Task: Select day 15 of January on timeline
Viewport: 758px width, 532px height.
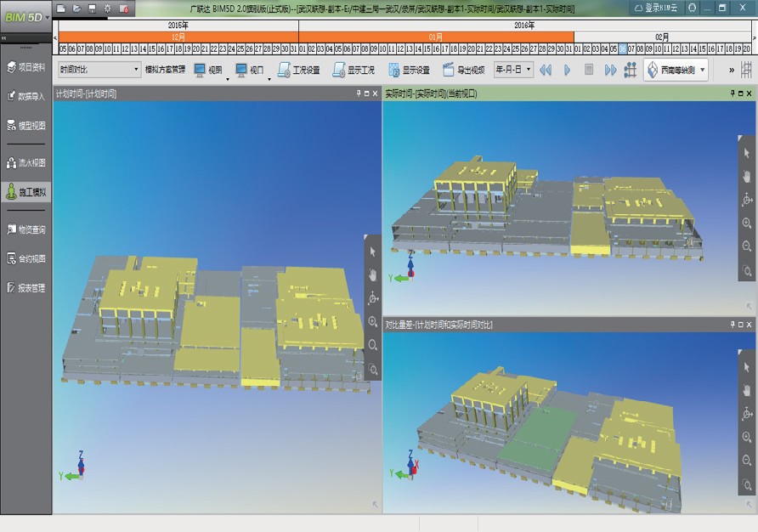Action: point(429,48)
